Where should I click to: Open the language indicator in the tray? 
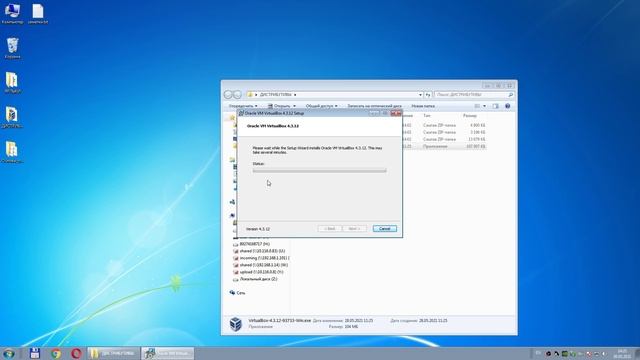pos(538,353)
